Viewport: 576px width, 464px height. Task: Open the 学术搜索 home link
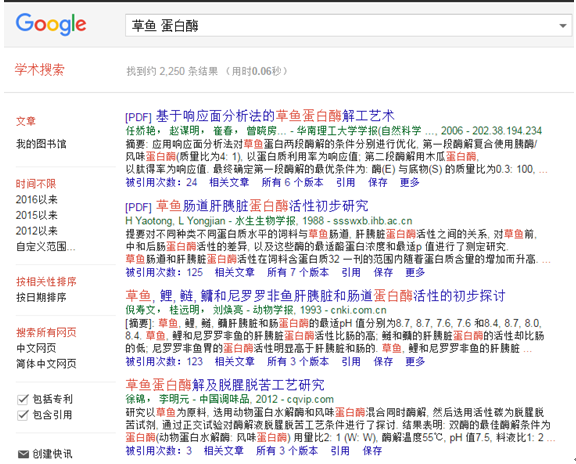(x=40, y=69)
